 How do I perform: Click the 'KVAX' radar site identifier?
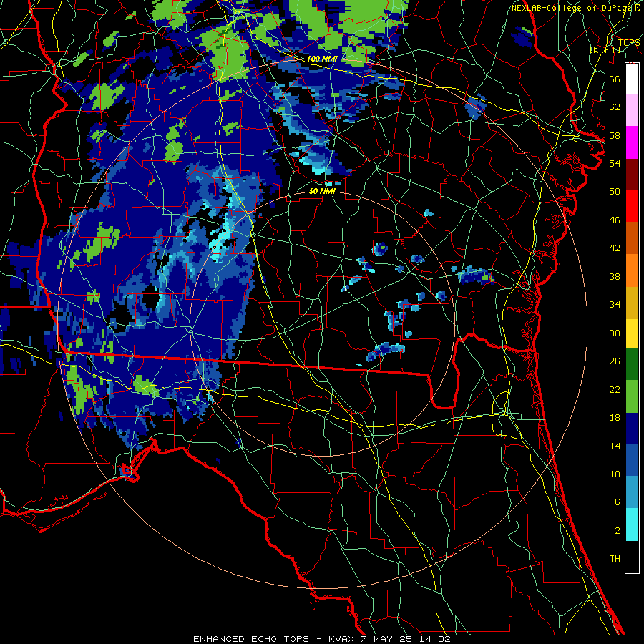(x=342, y=639)
